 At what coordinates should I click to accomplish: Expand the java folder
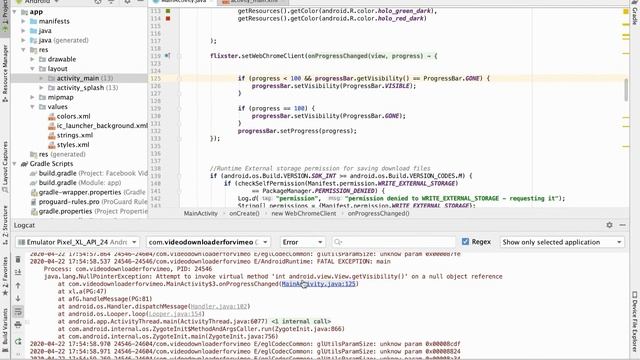pyautogui.click(x=24, y=31)
